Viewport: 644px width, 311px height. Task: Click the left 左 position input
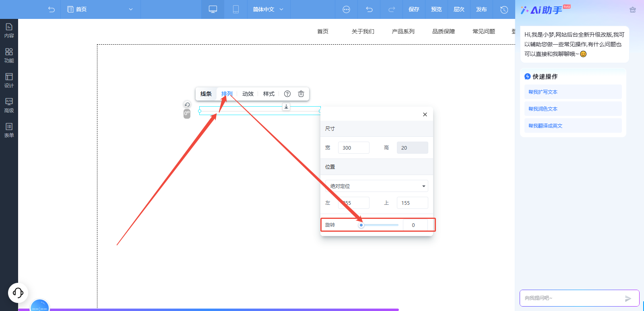[354, 203]
